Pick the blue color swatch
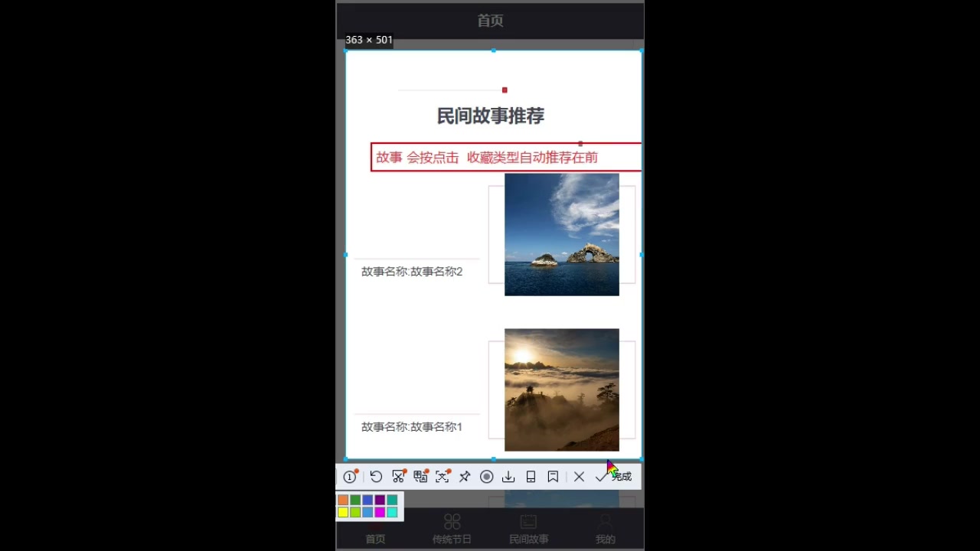This screenshot has height=551, width=980. pyautogui.click(x=367, y=500)
